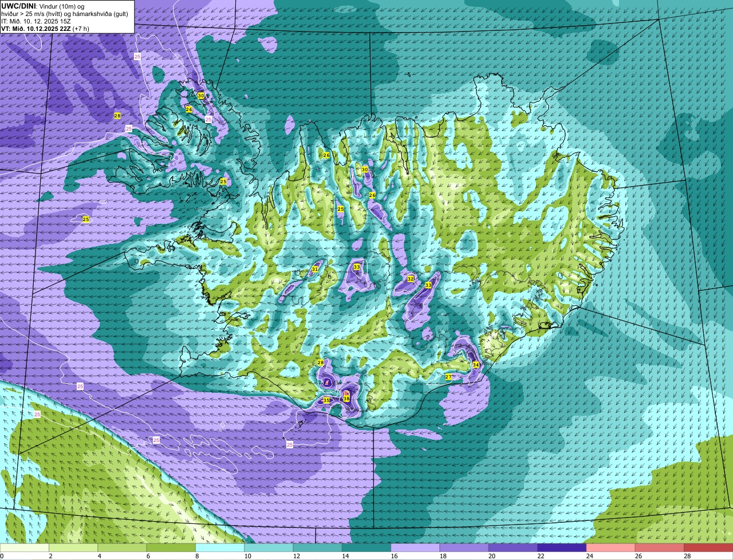Click the init time 'IT: Mið. 10. 12. 2025 15Z'
This screenshot has width=733, height=560.
(x=36, y=21)
